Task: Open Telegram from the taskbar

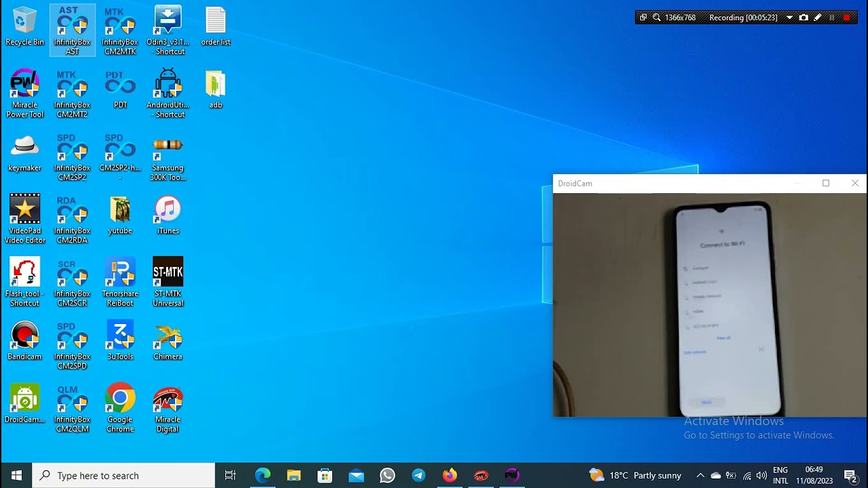Action: (418, 475)
